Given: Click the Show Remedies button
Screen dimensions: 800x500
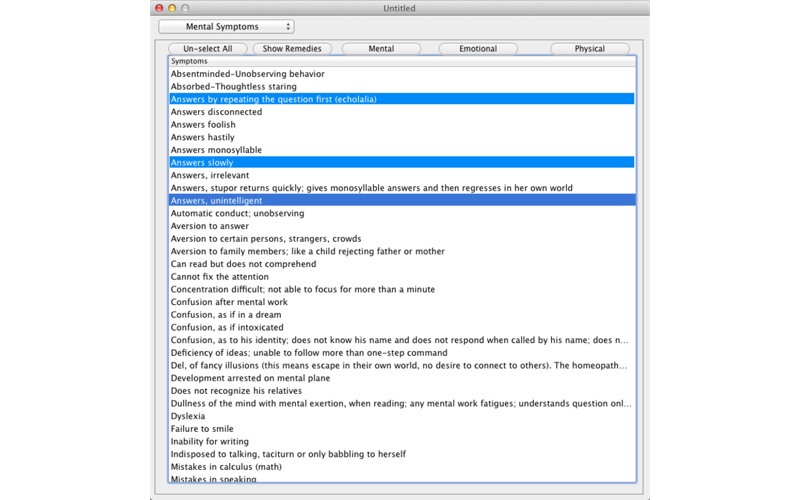Looking at the screenshot, I should [292, 48].
